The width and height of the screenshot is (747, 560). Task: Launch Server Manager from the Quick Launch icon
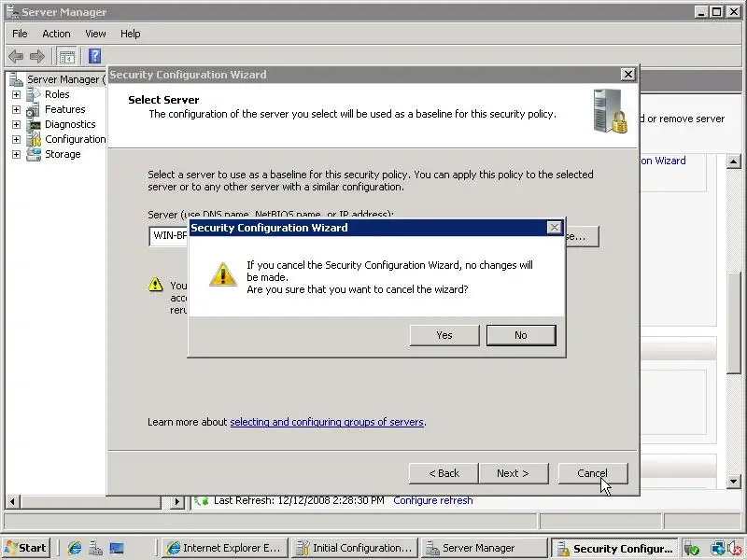pyautogui.click(x=95, y=549)
